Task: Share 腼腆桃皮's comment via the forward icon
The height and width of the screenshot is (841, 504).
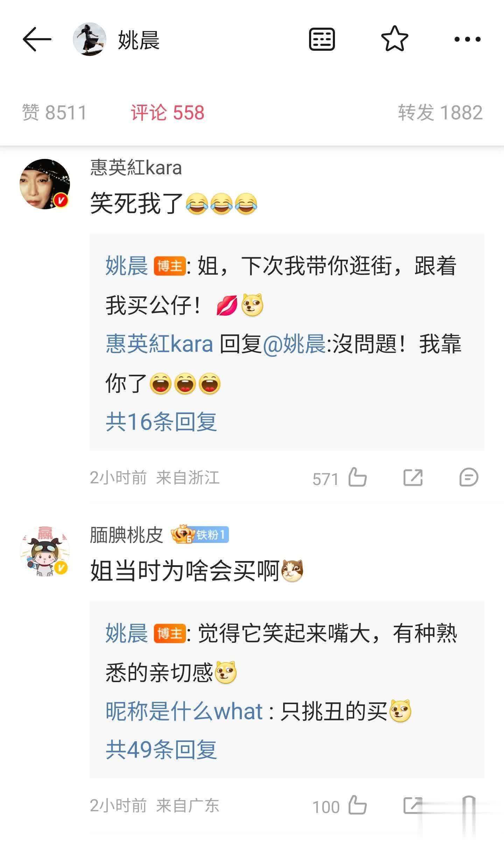Action: click(413, 805)
